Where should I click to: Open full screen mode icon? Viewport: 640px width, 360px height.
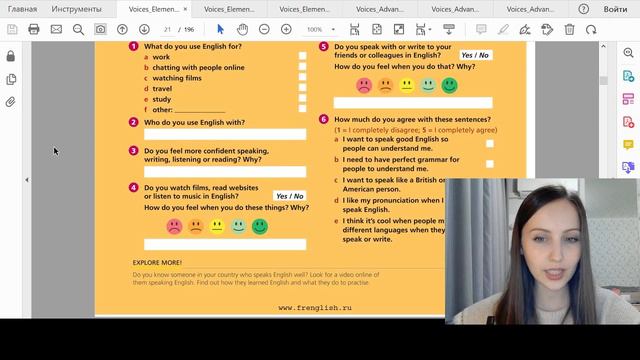(399, 29)
